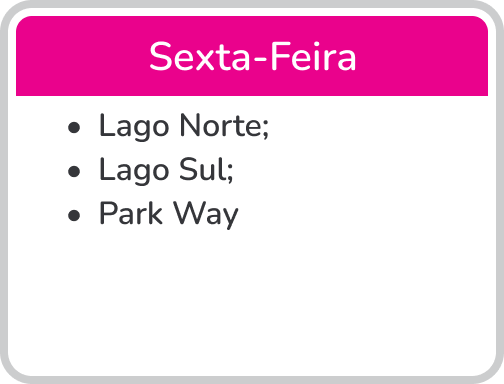This screenshot has height=384, width=504.
Task: Click the word Norte in first item
Action: point(221,126)
